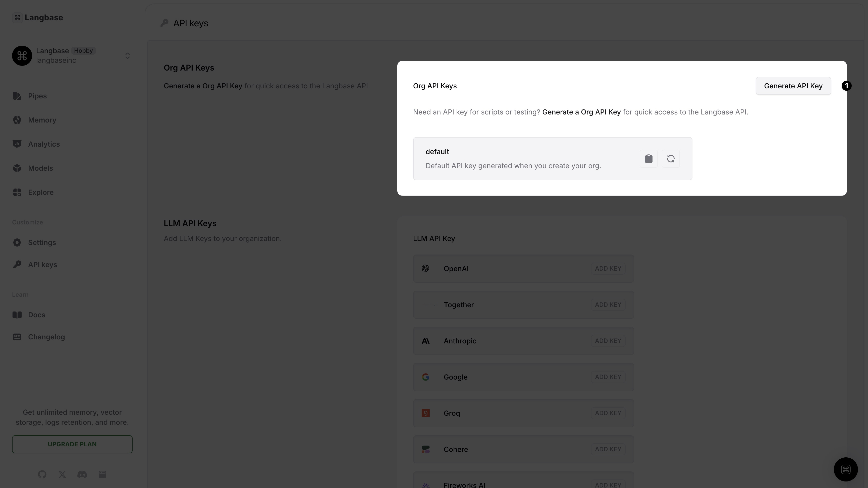Click the step 1 tour marker
The width and height of the screenshot is (868, 488).
click(x=846, y=86)
